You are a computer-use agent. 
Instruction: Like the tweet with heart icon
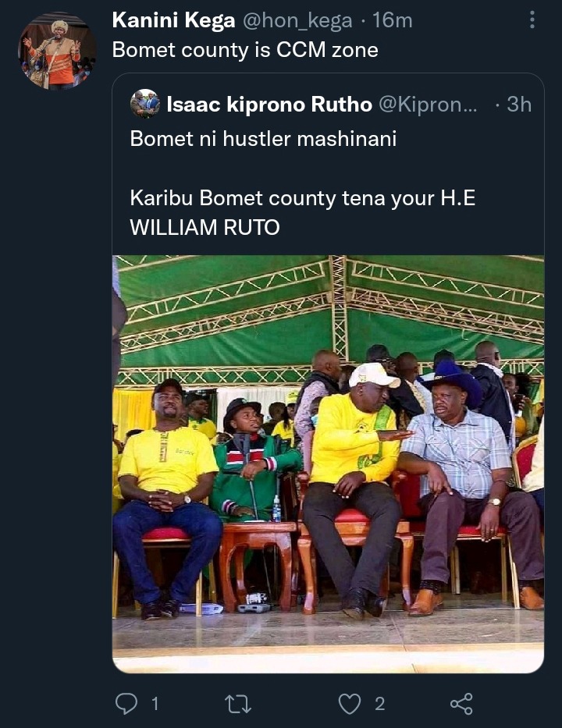(x=349, y=704)
